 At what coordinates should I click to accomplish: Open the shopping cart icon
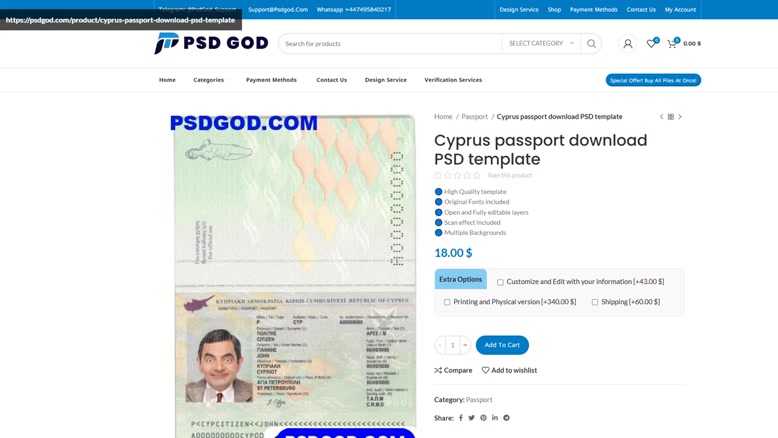coord(672,44)
